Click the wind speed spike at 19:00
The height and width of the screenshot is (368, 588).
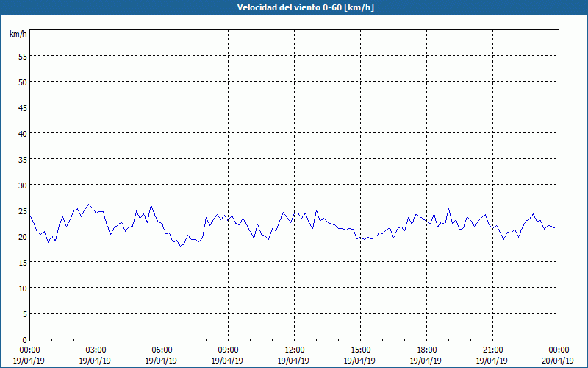(448, 208)
